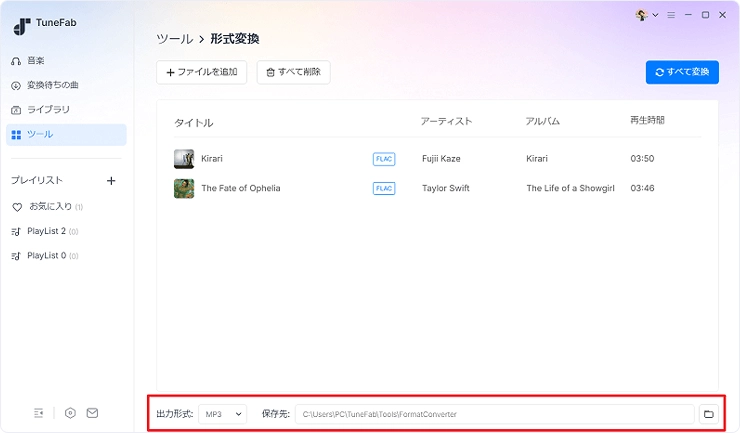Click すべて変換 button
The width and height of the screenshot is (740, 433).
click(x=682, y=72)
